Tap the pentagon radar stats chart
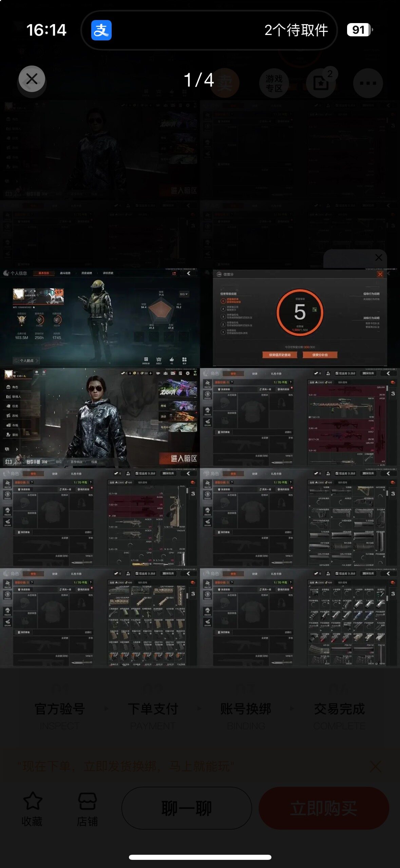This screenshot has width=400, height=868. click(161, 311)
